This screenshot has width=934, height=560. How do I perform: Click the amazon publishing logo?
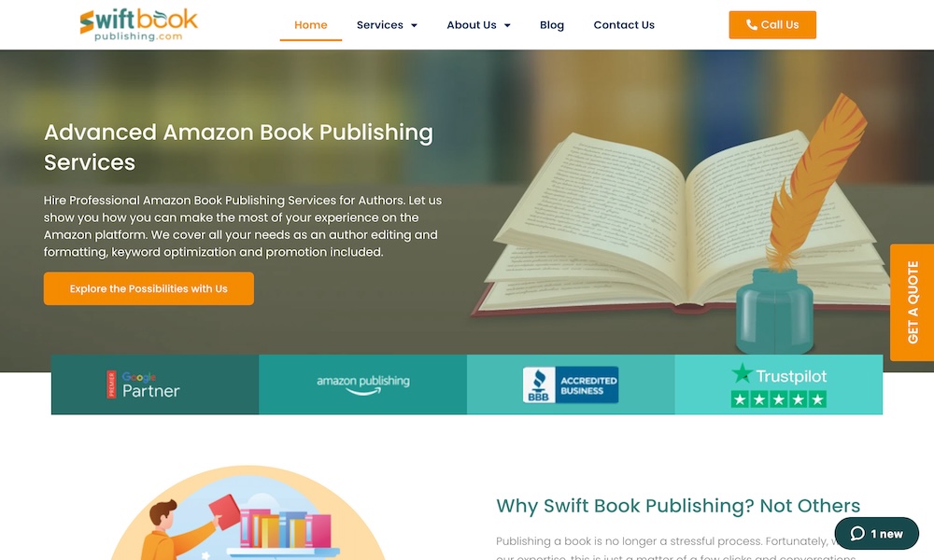(x=362, y=385)
